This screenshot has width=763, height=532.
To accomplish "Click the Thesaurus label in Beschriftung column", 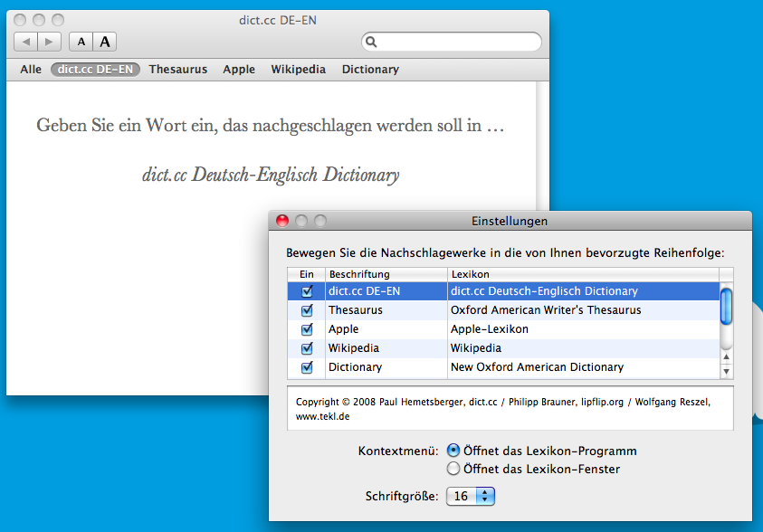I will [356, 310].
